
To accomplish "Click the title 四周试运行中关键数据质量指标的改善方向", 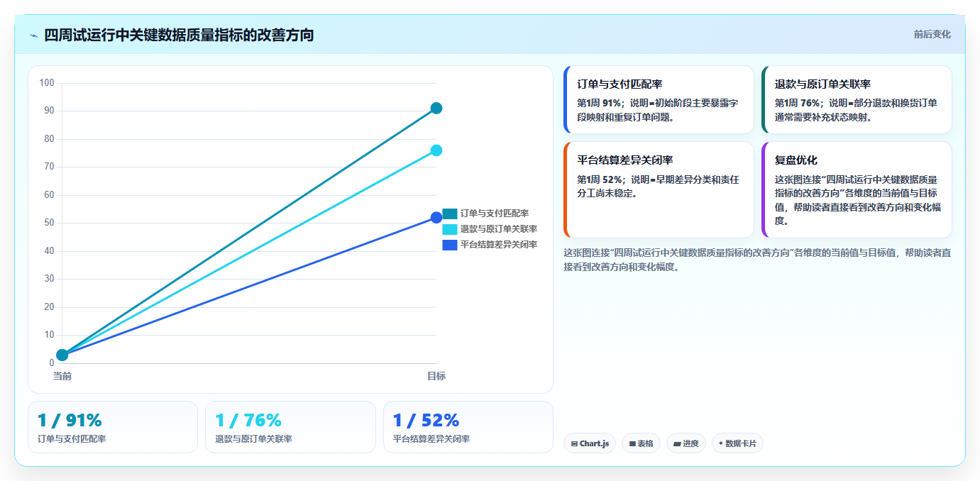I will coord(179,35).
